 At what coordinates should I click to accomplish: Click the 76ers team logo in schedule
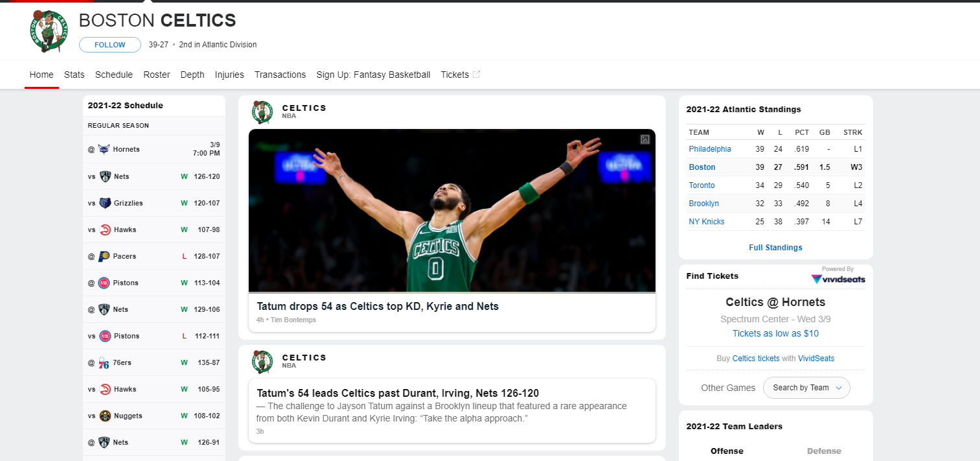(104, 362)
